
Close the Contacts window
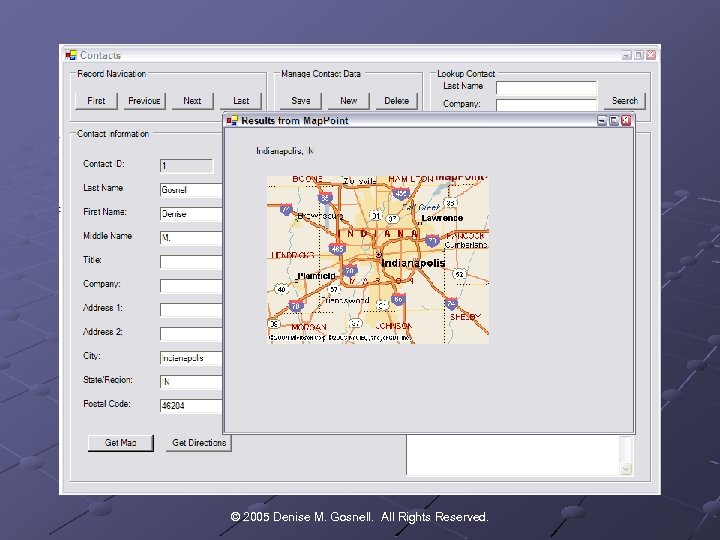click(x=651, y=55)
